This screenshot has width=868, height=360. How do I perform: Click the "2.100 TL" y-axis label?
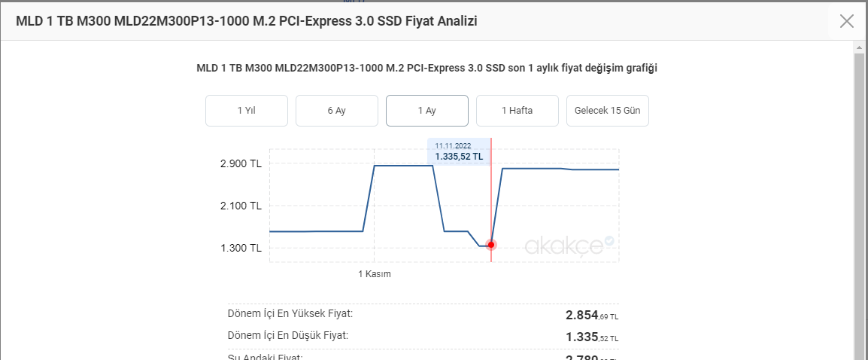coord(241,206)
